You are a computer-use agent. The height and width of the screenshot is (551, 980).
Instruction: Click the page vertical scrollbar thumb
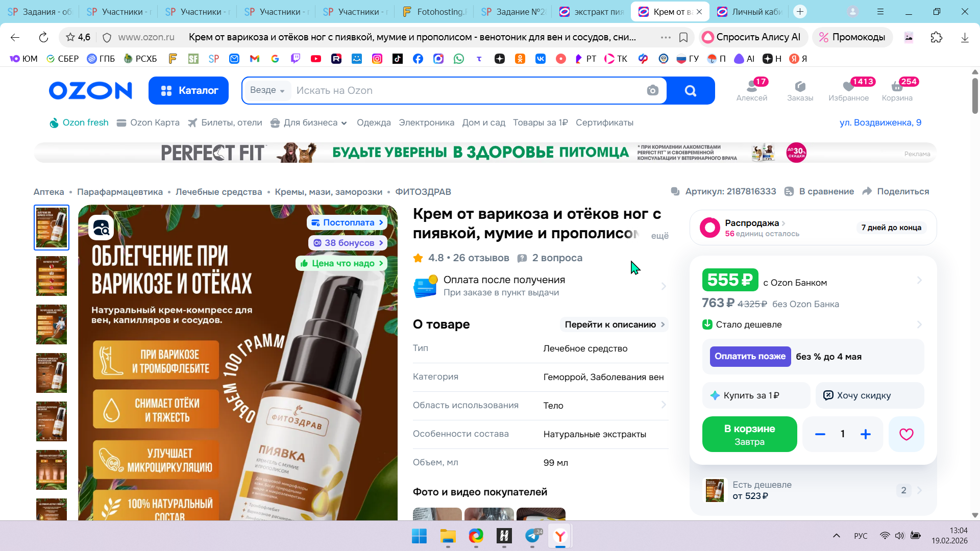coord(975,95)
